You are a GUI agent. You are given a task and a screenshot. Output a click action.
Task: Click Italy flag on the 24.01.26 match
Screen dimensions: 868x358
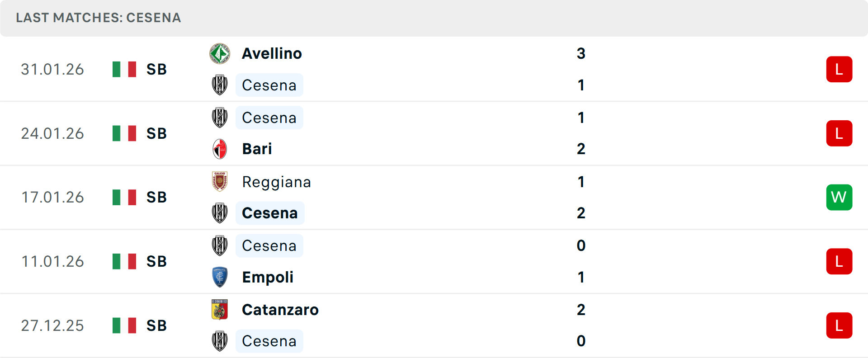tap(124, 133)
